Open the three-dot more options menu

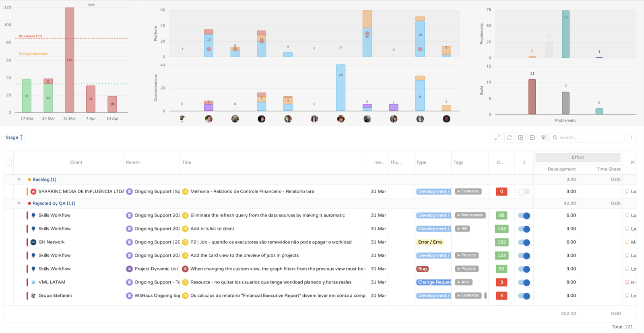click(x=632, y=138)
